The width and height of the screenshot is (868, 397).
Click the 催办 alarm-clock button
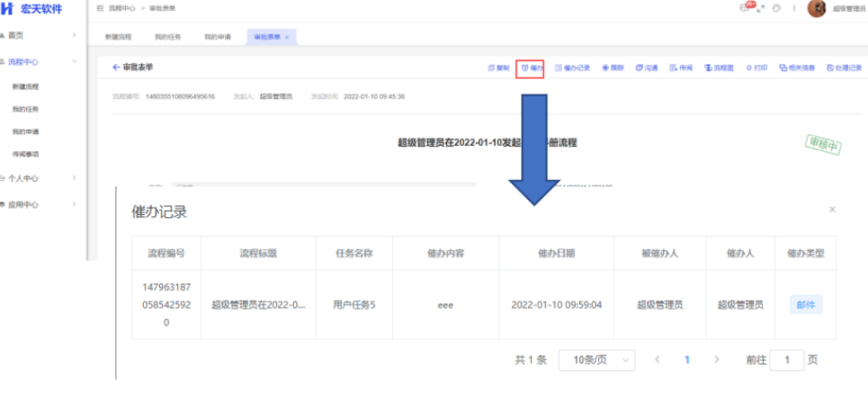(530, 68)
